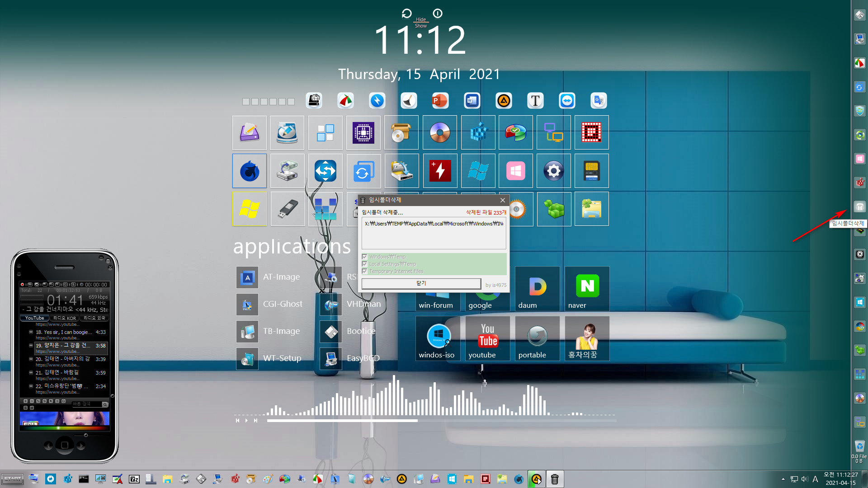Open the pink Windows logo tile

point(516,171)
